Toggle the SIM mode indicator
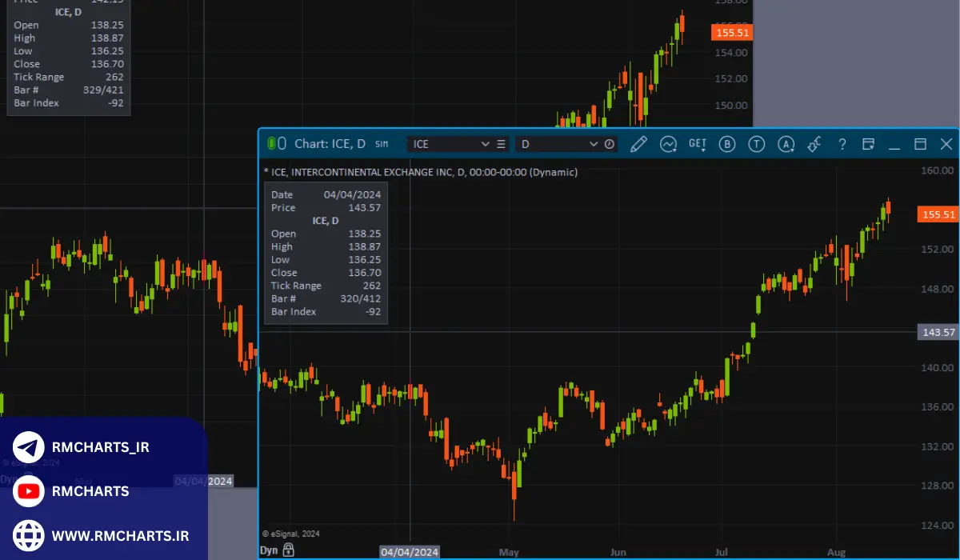960x560 pixels. coord(382,144)
